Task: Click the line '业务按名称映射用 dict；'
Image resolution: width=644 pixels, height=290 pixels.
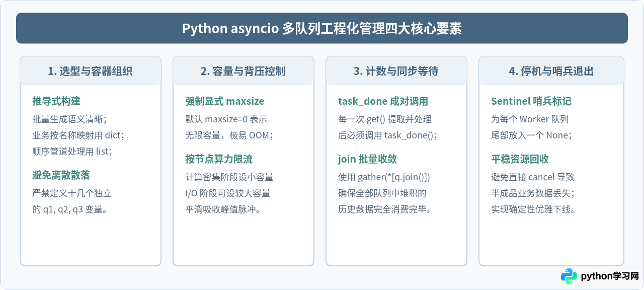Action: pos(78,135)
